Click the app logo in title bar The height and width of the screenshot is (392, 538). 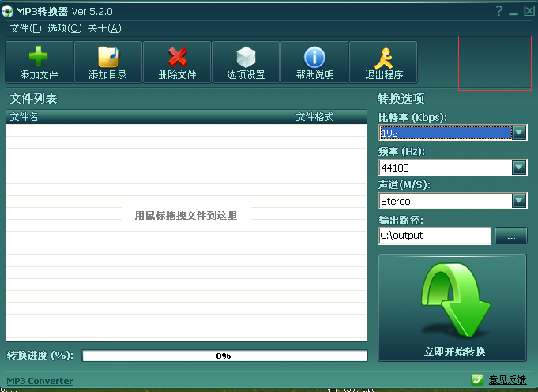pyautogui.click(x=7, y=11)
